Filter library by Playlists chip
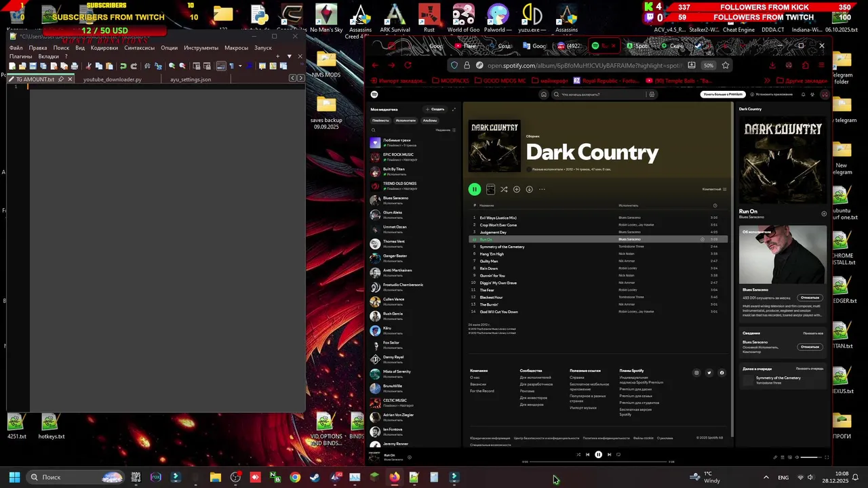The height and width of the screenshot is (488, 868). pyautogui.click(x=380, y=121)
